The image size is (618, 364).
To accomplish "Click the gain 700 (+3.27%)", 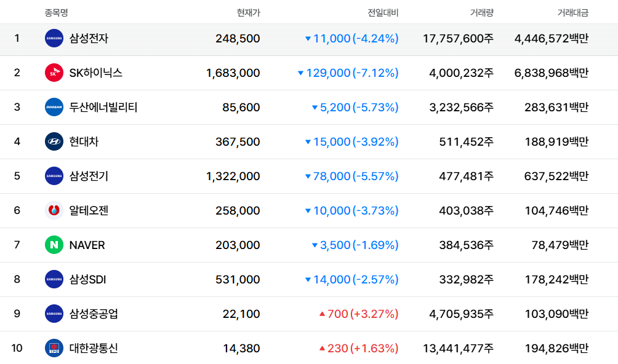I will pyautogui.click(x=359, y=314).
